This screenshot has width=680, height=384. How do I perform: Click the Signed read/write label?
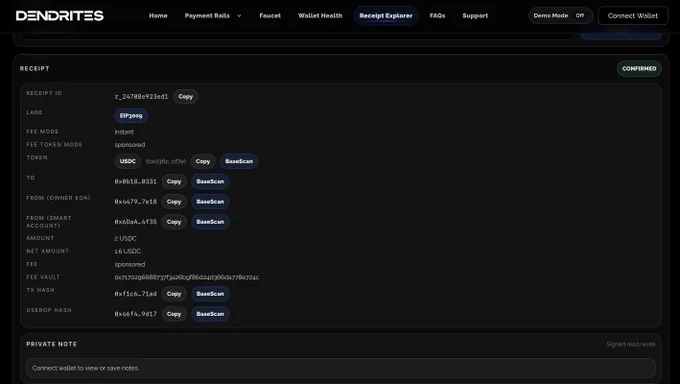tap(631, 345)
